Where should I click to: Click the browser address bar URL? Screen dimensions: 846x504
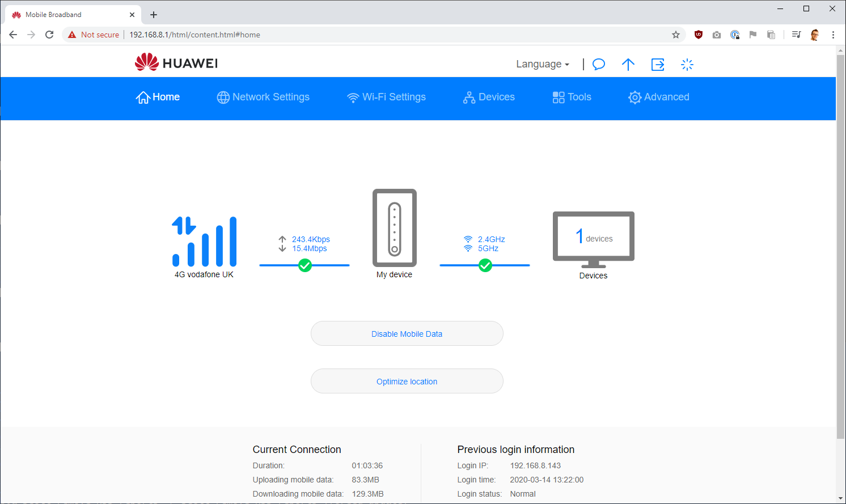194,35
